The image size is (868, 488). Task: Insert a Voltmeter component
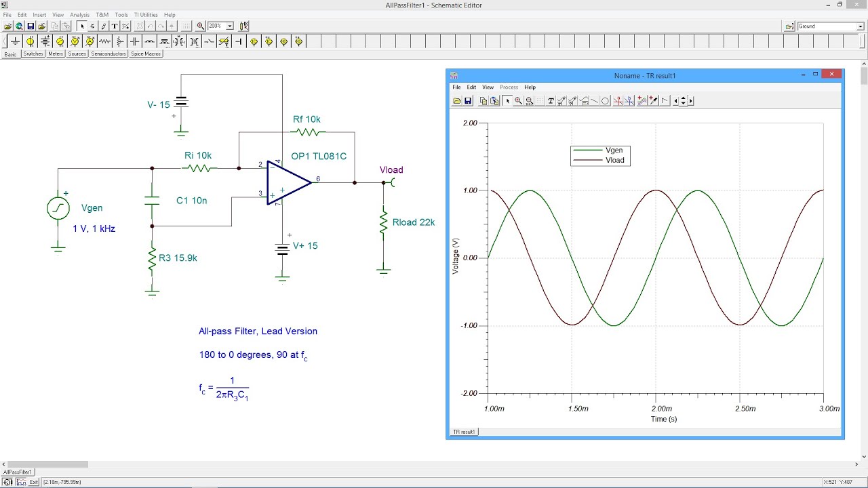coord(75,41)
